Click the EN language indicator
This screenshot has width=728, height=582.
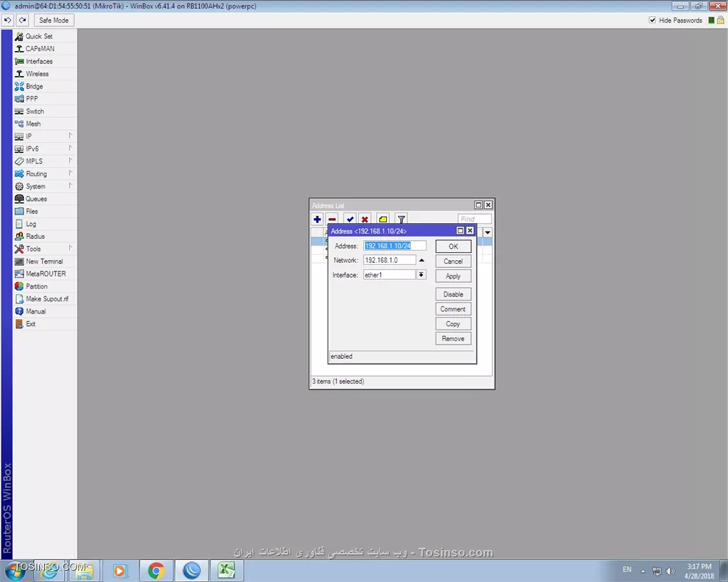tap(627, 569)
